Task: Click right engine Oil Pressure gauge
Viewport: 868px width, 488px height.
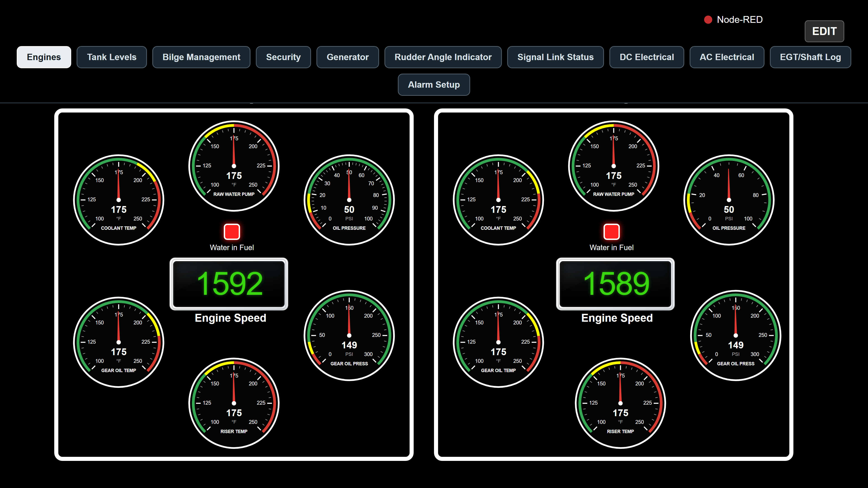Action: click(x=729, y=200)
